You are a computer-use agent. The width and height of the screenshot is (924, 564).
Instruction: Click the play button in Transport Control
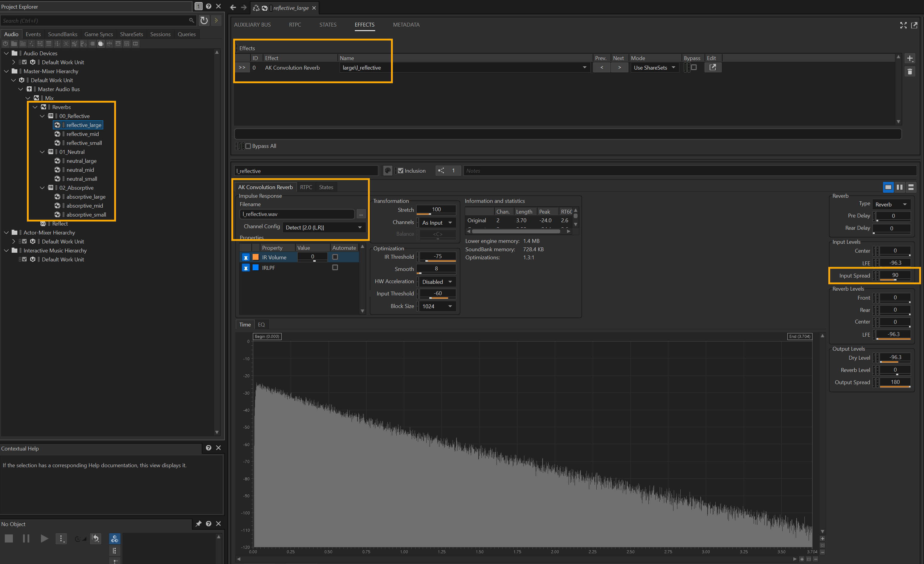pyautogui.click(x=44, y=539)
